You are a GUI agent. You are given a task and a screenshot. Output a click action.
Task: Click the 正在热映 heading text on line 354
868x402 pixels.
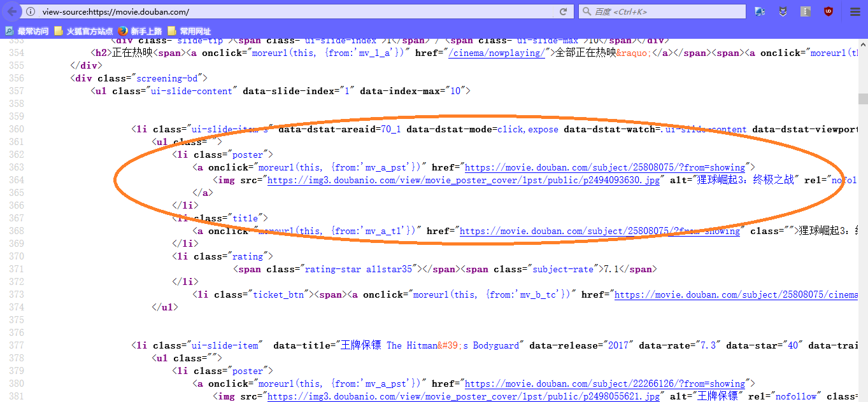pyautogui.click(x=132, y=53)
